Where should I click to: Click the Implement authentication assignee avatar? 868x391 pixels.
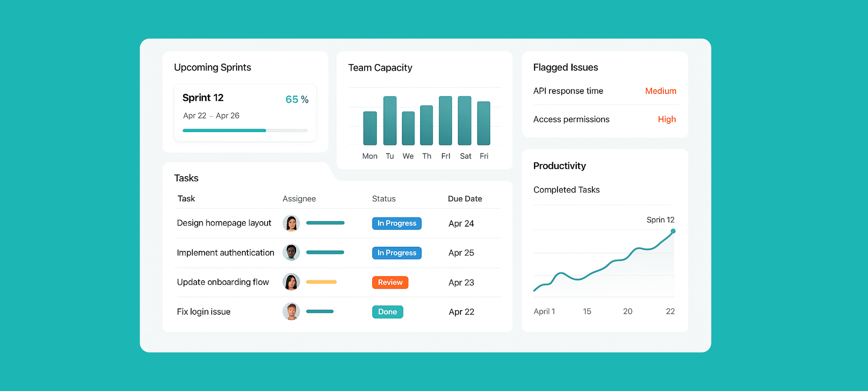coord(291,252)
